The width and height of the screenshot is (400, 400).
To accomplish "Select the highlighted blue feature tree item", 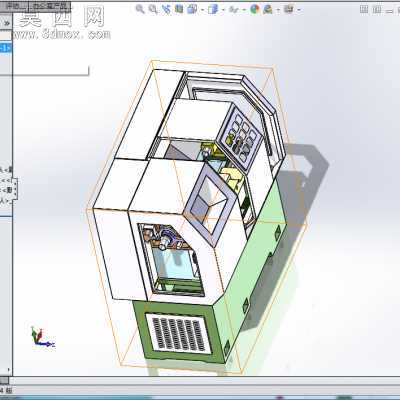I will pyautogui.click(x=6, y=48).
